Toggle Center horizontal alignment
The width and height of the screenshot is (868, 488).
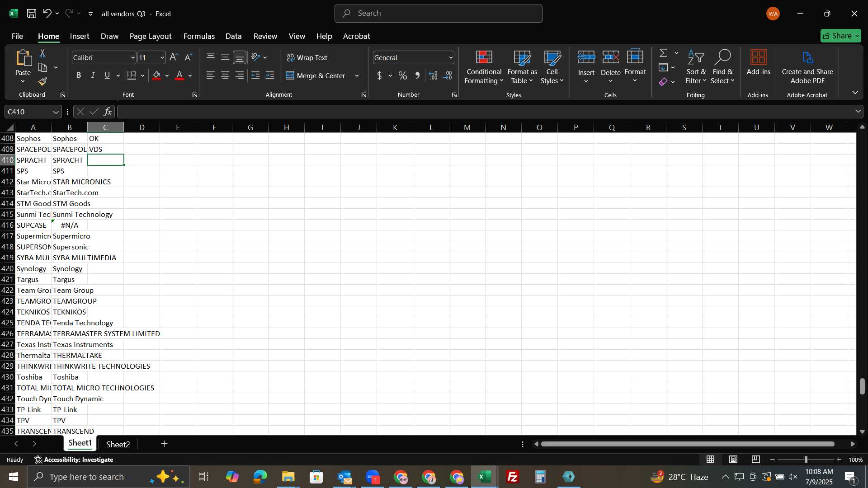click(x=225, y=75)
